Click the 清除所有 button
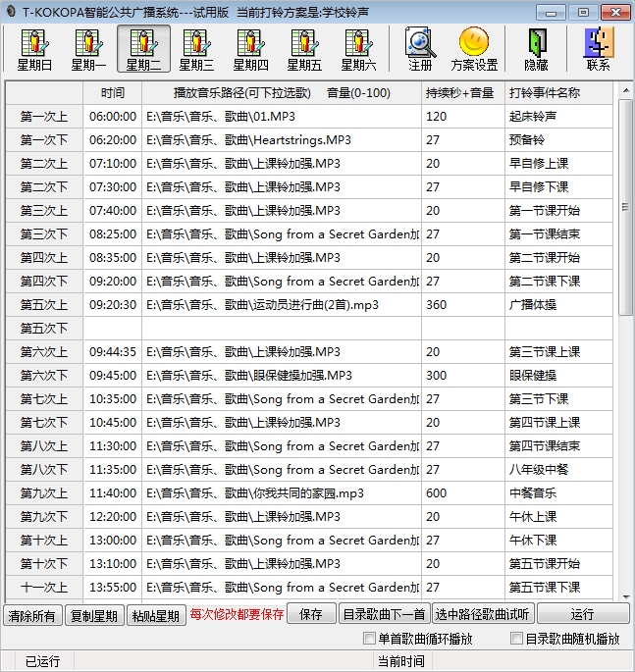The image size is (635, 672). pyautogui.click(x=32, y=616)
